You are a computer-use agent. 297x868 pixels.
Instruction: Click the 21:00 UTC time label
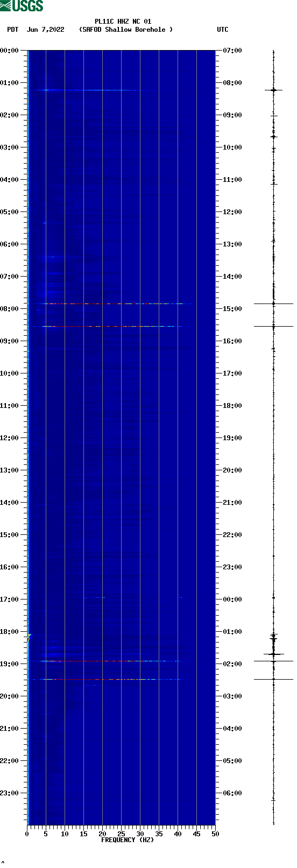pyautogui.click(x=232, y=503)
